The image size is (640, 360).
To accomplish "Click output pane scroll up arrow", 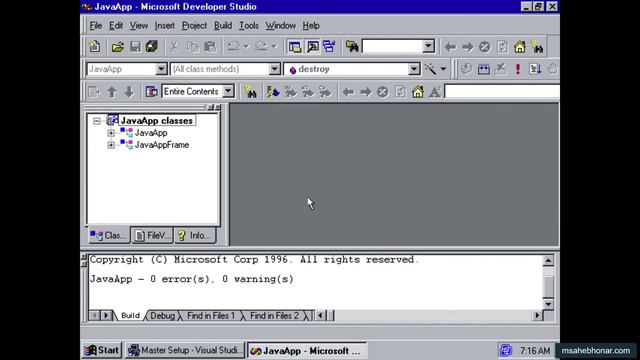I will (x=548, y=260).
